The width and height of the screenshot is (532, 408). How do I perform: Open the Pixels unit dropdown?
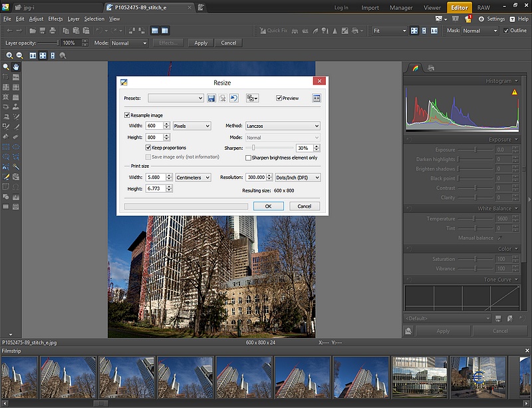(x=192, y=126)
